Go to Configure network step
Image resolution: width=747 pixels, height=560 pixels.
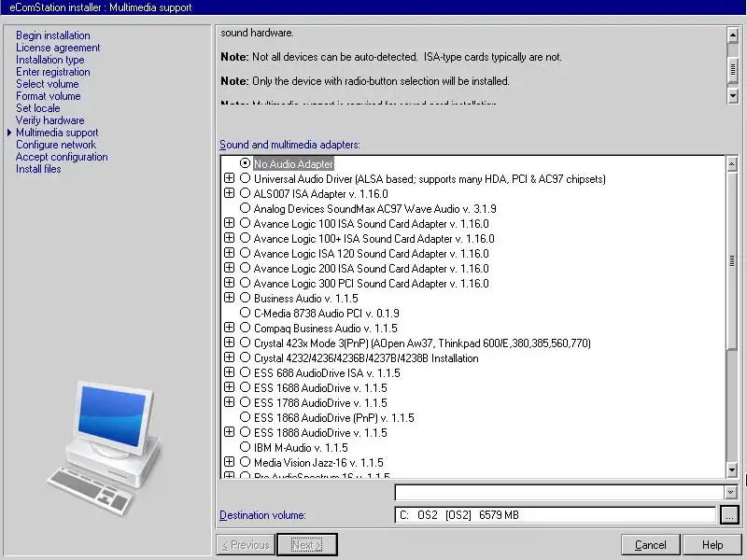click(x=56, y=145)
